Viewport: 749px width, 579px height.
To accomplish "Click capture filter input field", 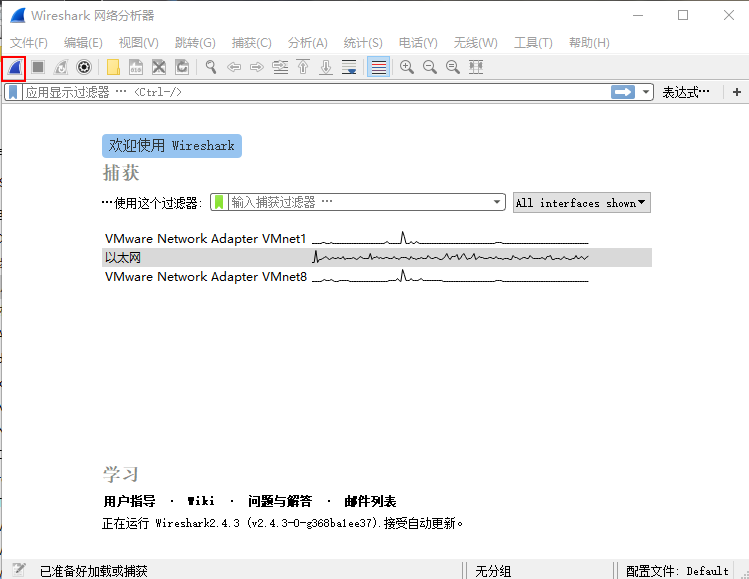I will tap(359, 202).
